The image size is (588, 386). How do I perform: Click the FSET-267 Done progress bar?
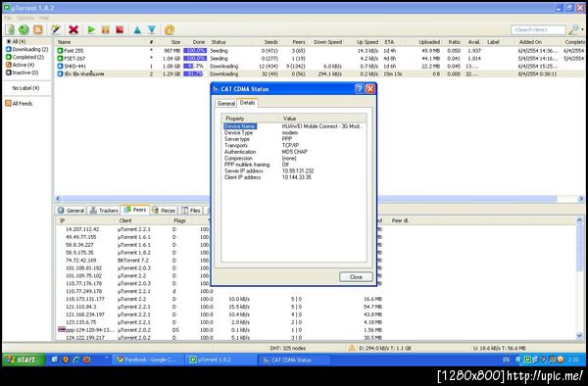[x=195, y=59]
